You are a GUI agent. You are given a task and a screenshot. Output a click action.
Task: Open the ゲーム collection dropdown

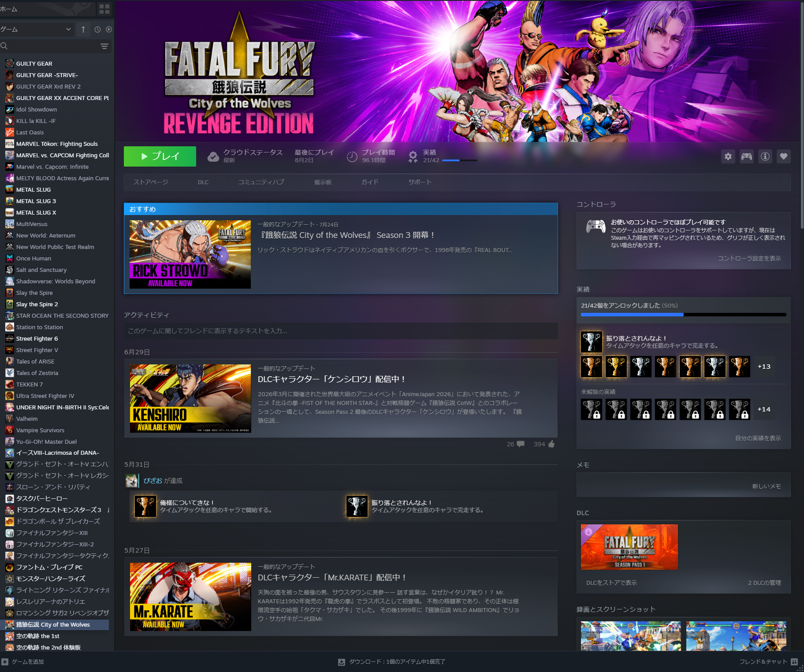tap(36, 30)
